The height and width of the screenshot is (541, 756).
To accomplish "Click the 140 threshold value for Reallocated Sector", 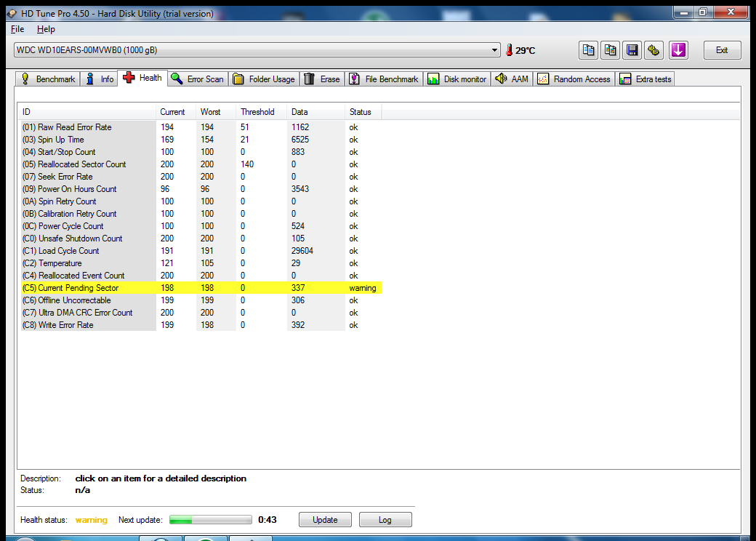I will pos(247,164).
